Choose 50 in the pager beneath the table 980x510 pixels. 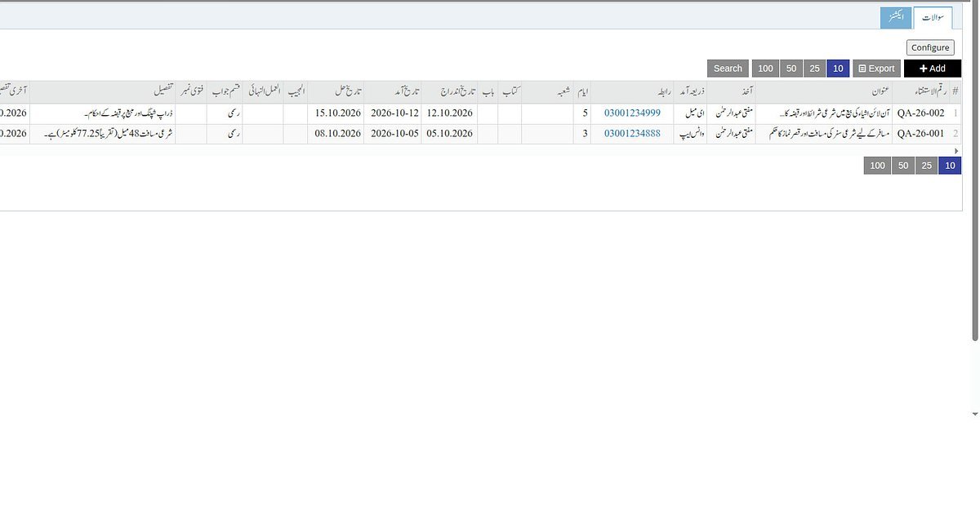903,166
